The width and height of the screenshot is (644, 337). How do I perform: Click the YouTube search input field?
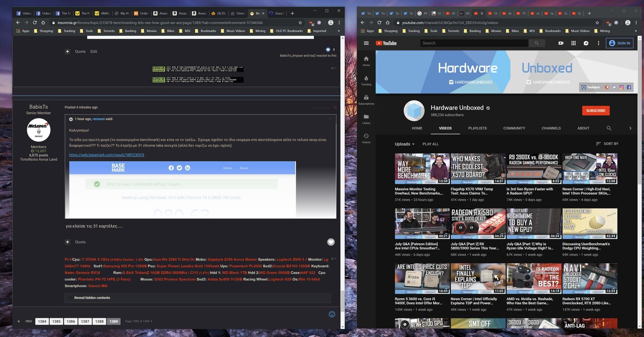click(x=474, y=43)
